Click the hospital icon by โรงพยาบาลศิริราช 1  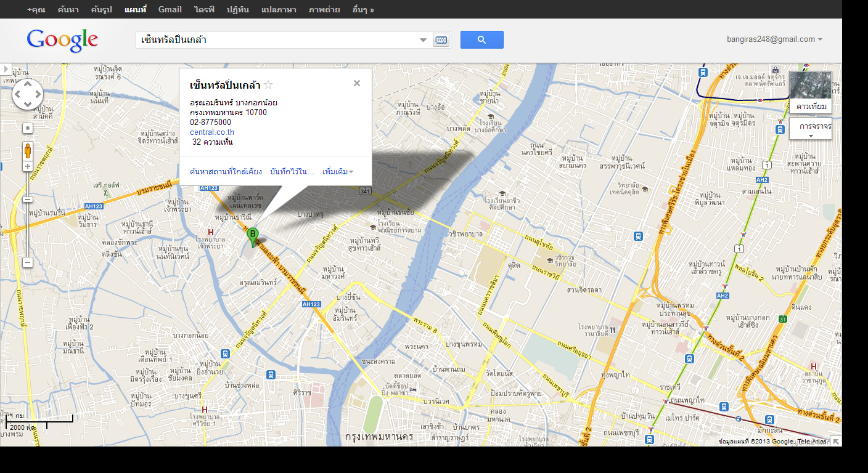coord(204,410)
